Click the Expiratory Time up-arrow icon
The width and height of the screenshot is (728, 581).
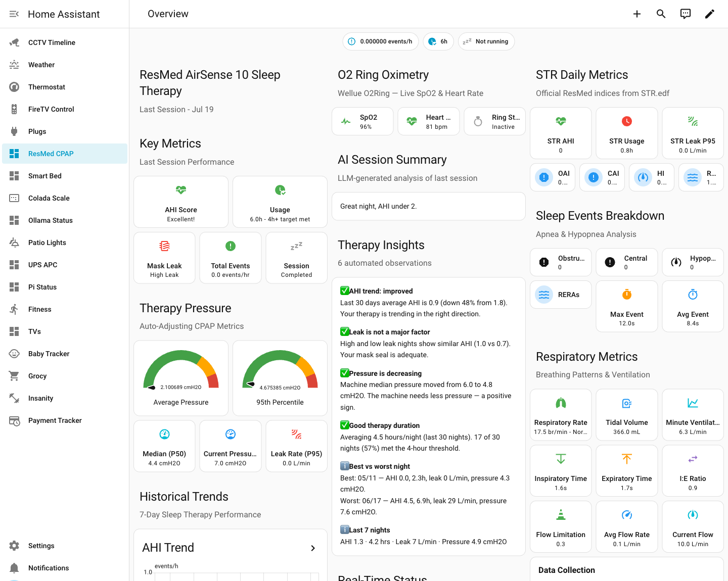click(x=627, y=459)
